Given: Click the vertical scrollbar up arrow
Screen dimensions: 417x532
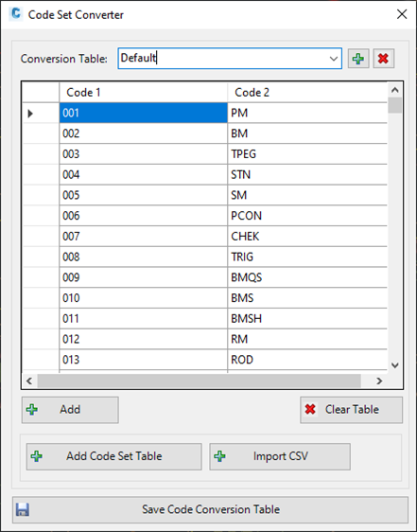Looking at the screenshot, I should coord(395,90).
